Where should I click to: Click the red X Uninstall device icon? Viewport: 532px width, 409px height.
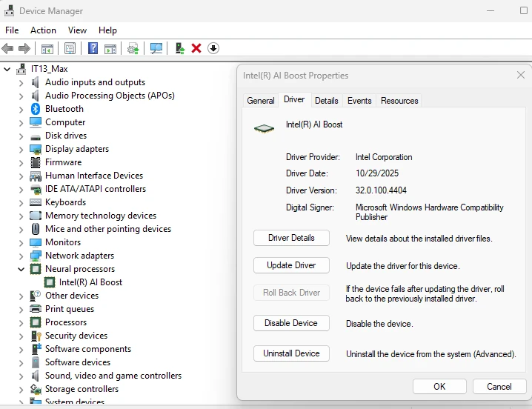coord(196,48)
